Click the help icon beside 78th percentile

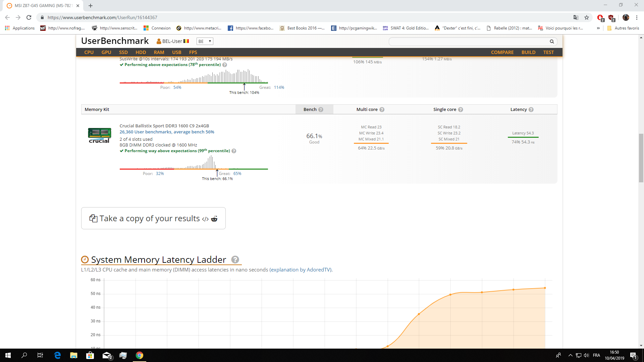225,65
